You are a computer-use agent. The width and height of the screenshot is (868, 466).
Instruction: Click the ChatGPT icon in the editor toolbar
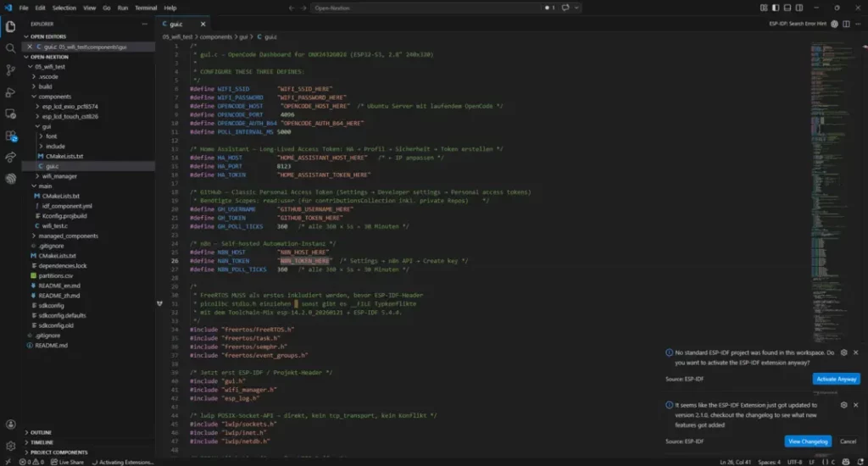click(834, 24)
